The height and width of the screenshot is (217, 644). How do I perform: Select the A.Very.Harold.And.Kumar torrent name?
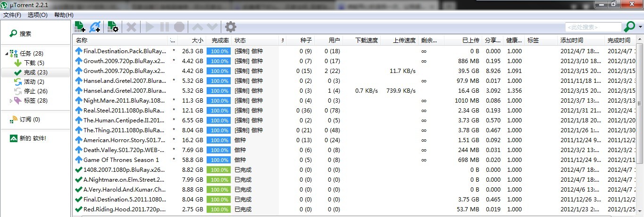click(125, 189)
